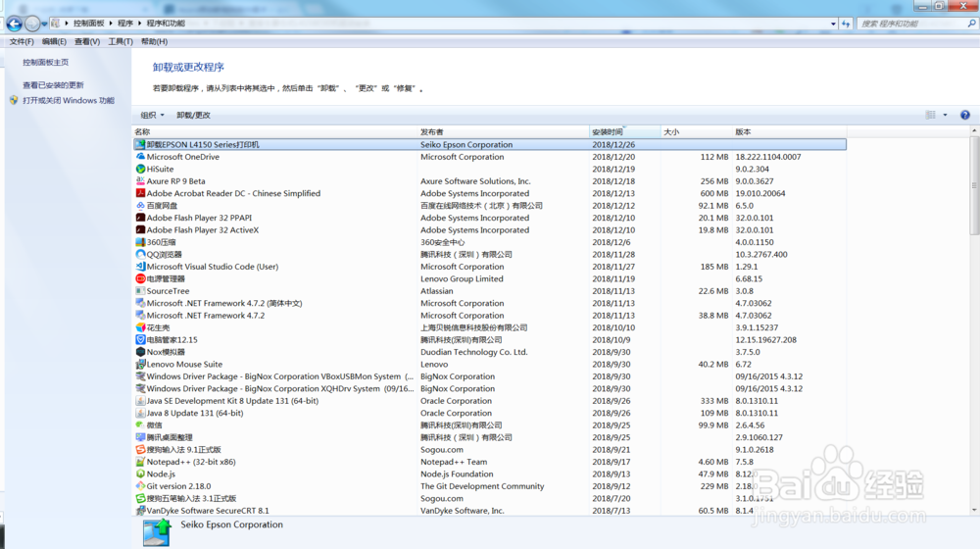This screenshot has width=980, height=549.
Task: Click the 卸载/更改 toolbar button
Action: pos(193,115)
